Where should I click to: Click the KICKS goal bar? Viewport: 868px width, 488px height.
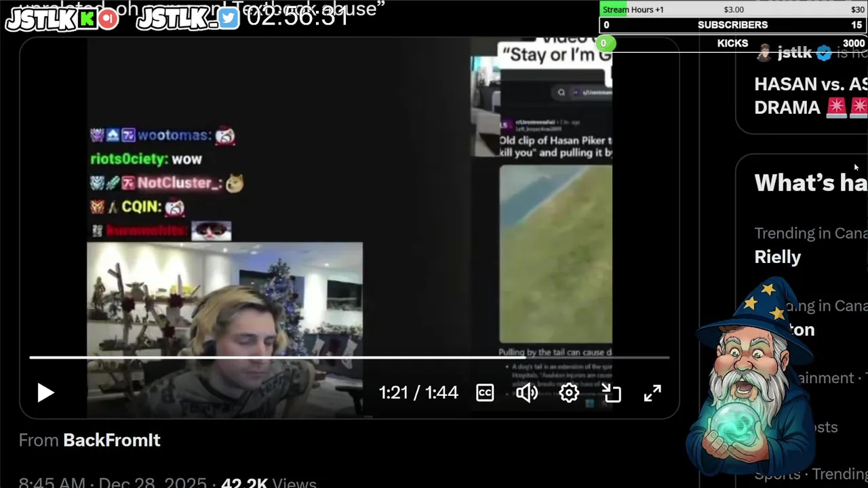click(733, 43)
